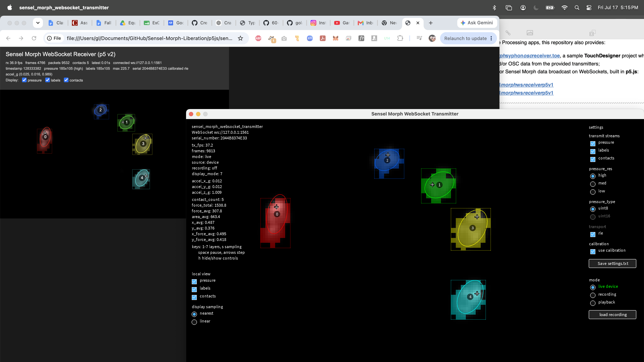644x362 pixels.
Task: Bookmark this page with the star icon
Action: pyautogui.click(x=240, y=38)
